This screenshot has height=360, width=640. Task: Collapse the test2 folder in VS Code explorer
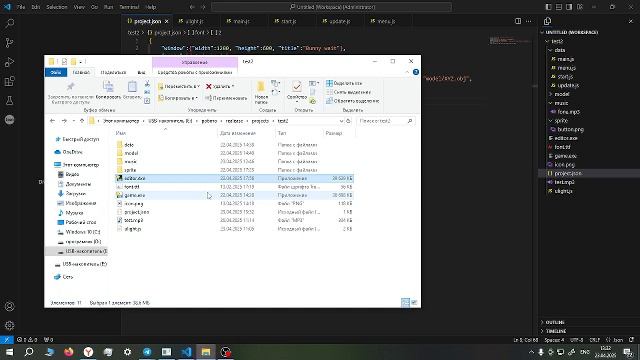547,41
